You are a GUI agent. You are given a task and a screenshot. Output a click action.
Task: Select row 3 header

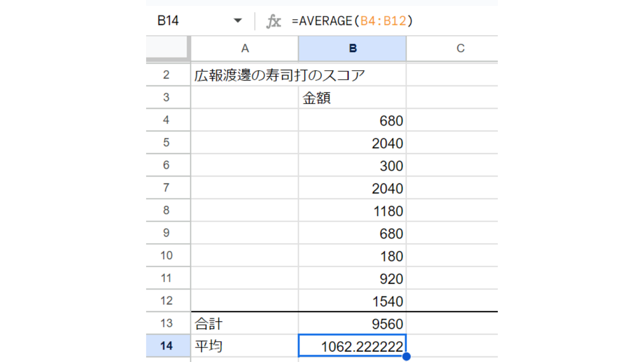tap(166, 97)
